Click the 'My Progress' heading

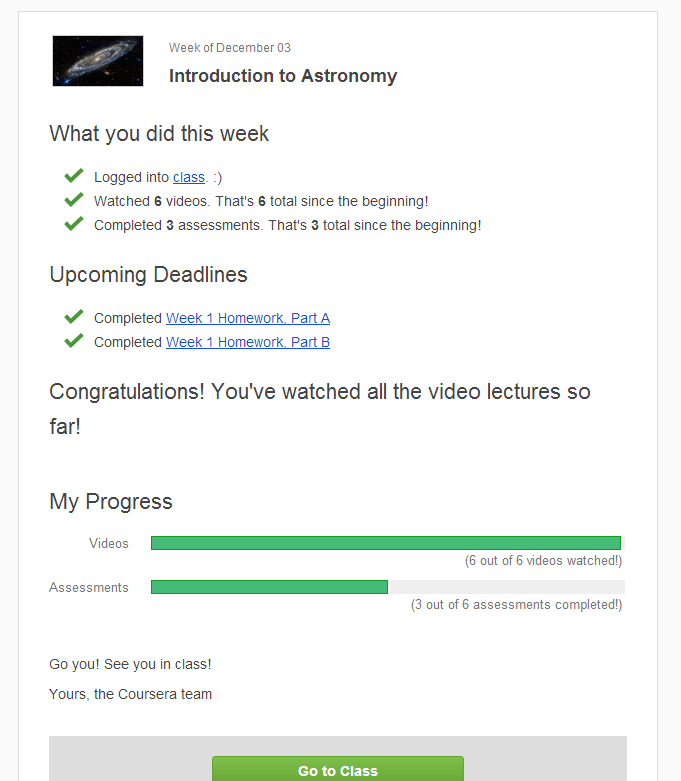click(x=111, y=502)
